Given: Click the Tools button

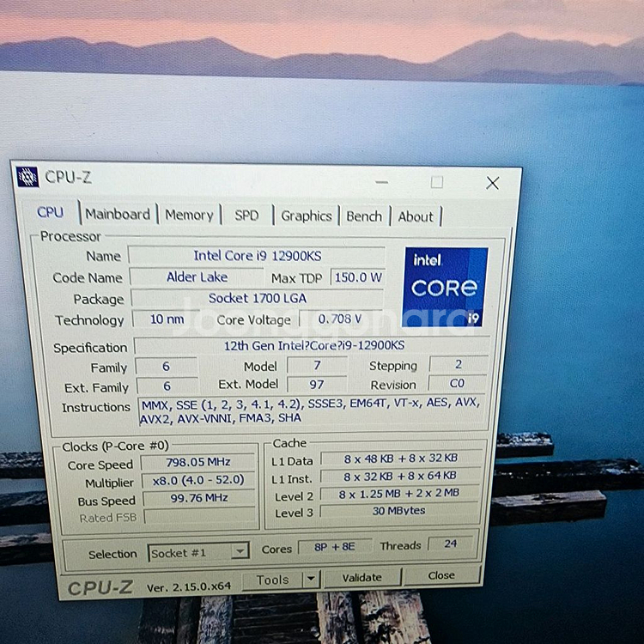Looking at the screenshot, I should click(272, 580).
